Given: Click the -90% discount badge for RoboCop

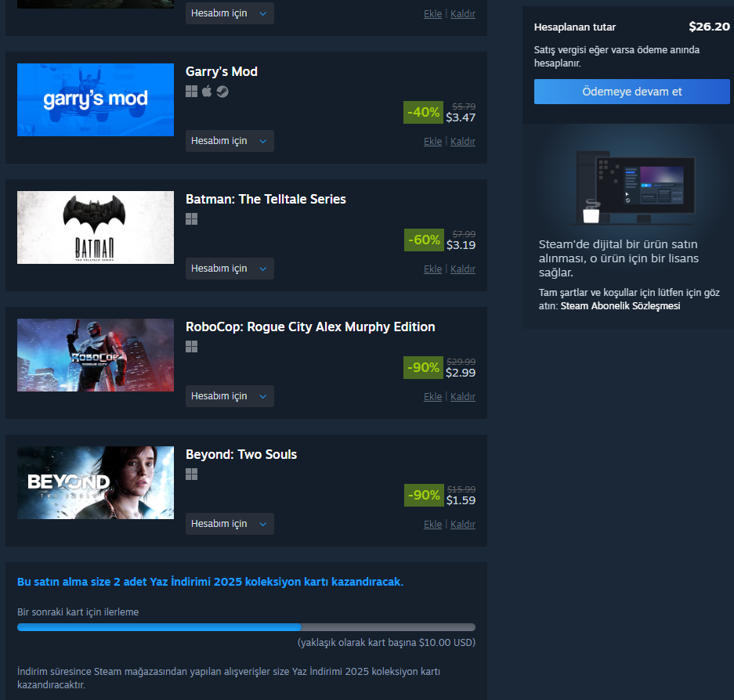Looking at the screenshot, I should coord(423,367).
